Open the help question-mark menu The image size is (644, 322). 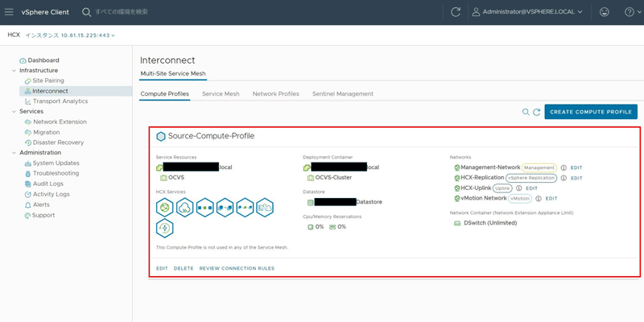point(631,12)
